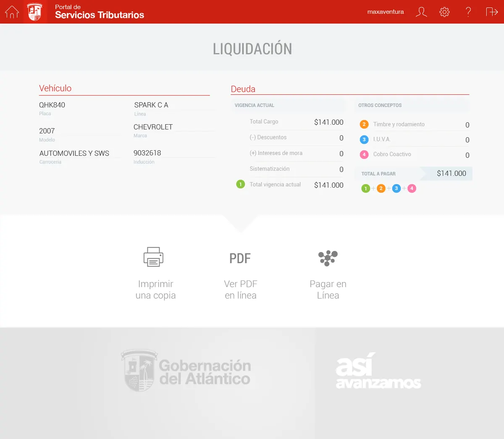This screenshot has width=504, height=439.
Task: Click the pink 4 circle in sum row
Action: click(x=412, y=188)
